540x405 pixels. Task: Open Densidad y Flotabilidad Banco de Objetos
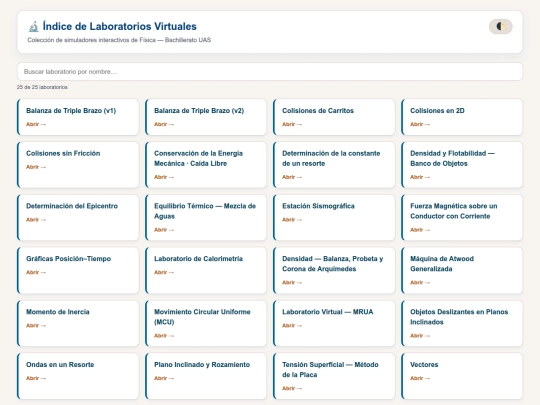click(x=462, y=165)
